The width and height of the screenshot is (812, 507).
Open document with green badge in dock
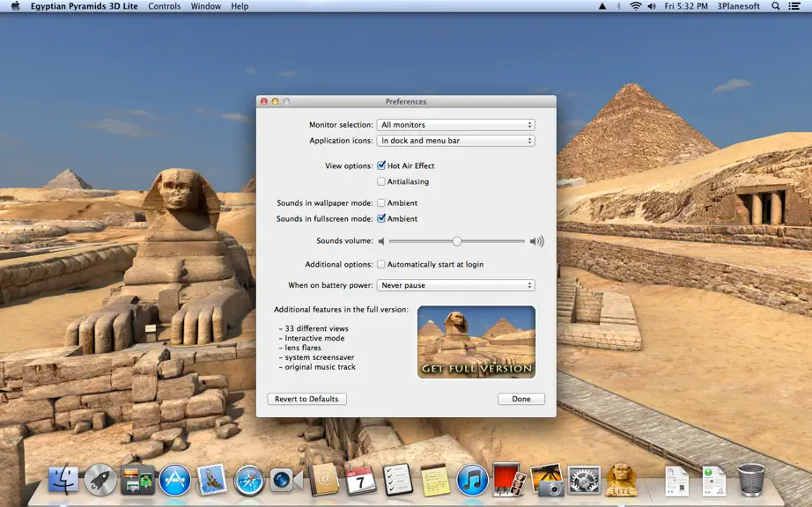(x=714, y=481)
